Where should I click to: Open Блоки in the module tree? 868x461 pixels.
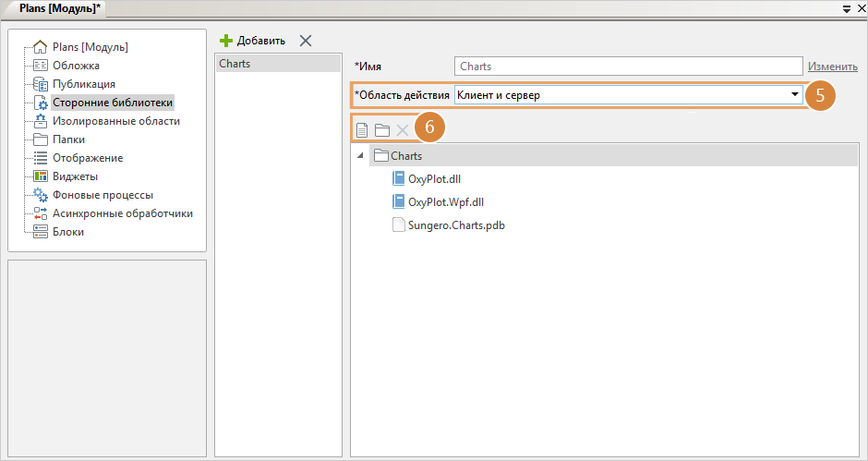67,232
